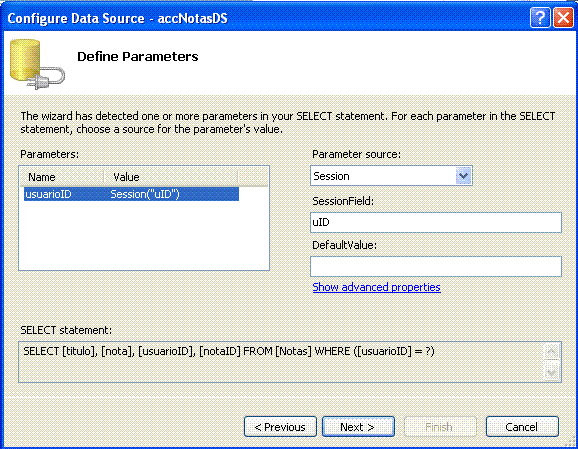The height and width of the screenshot is (449, 578).
Task: Click the database plug wizard icon
Action: coord(37,64)
